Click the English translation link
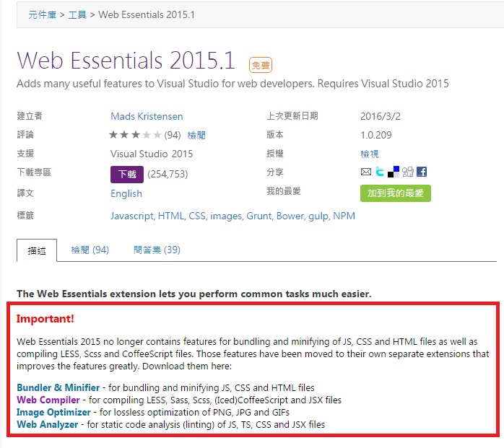 coord(126,193)
